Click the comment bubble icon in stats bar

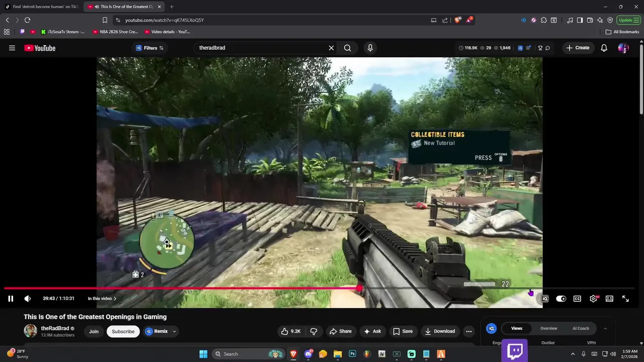(x=547, y=48)
